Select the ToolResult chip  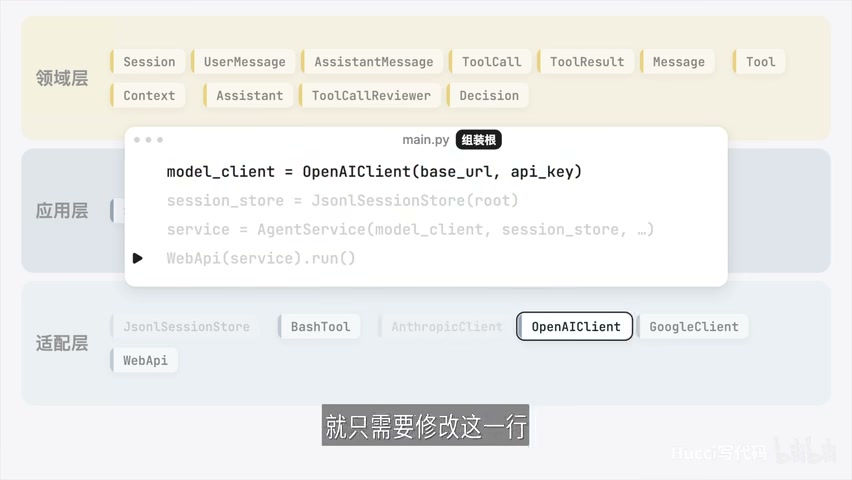point(586,62)
